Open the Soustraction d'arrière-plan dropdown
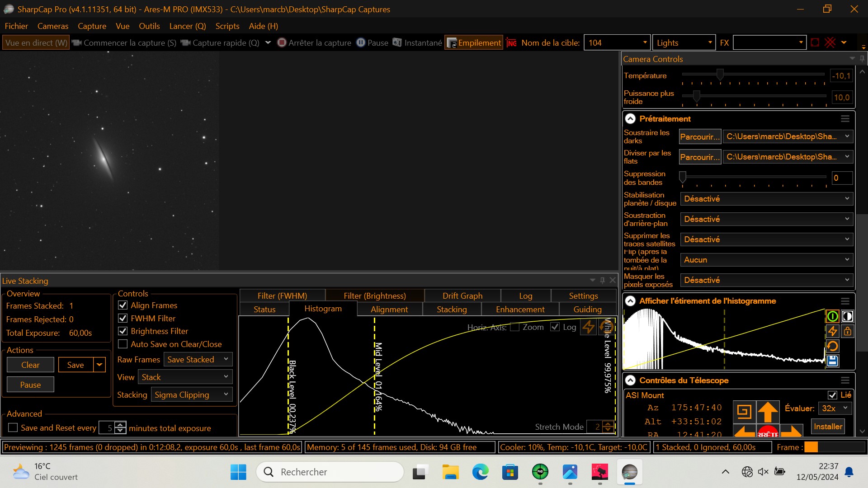This screenshot has height=488, width=868. click(x=767, y=219)
